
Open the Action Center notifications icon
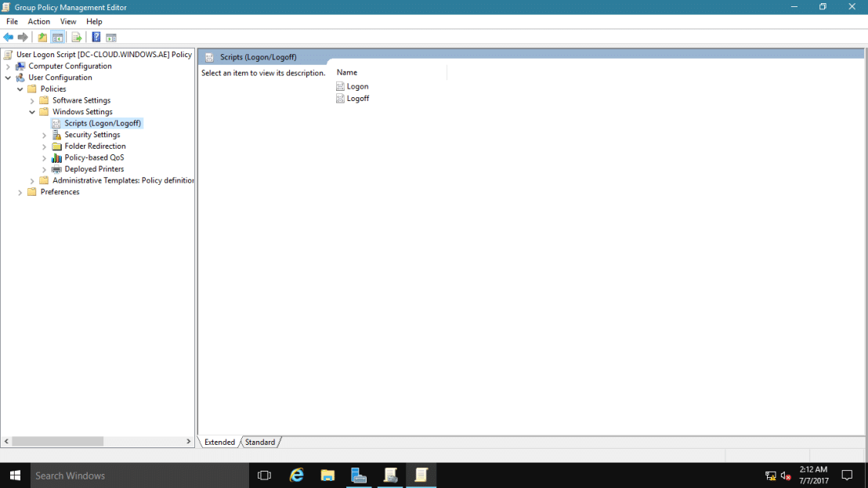point(847,475)
